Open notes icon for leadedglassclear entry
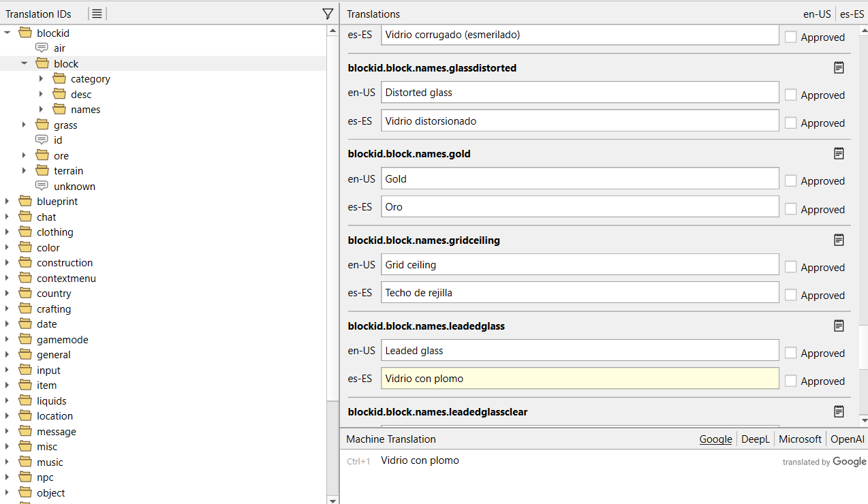The width and height of the screenshot is (868, 504). pos(839,411)
